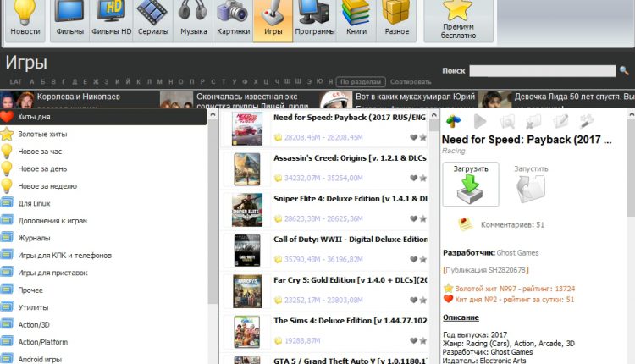The height and width of the screenshot is (364, 635).
Task: Open the Книги category
Action: (356, 20)
